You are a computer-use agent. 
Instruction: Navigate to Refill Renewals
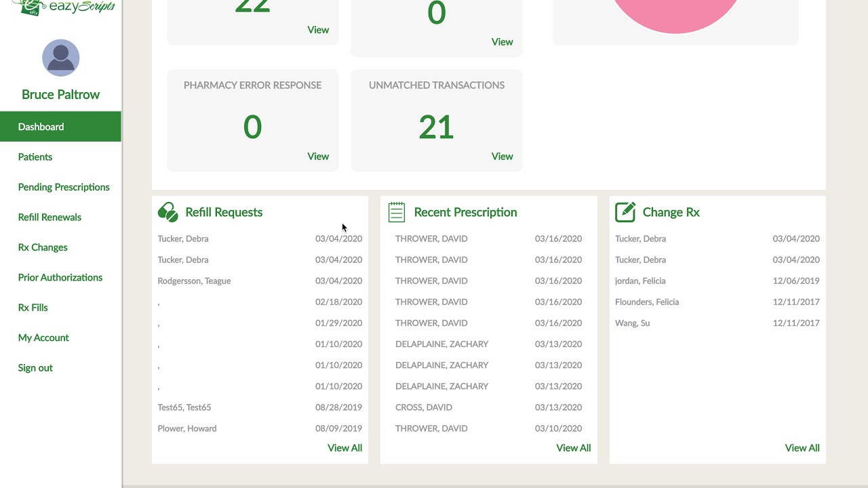point(50,217)
